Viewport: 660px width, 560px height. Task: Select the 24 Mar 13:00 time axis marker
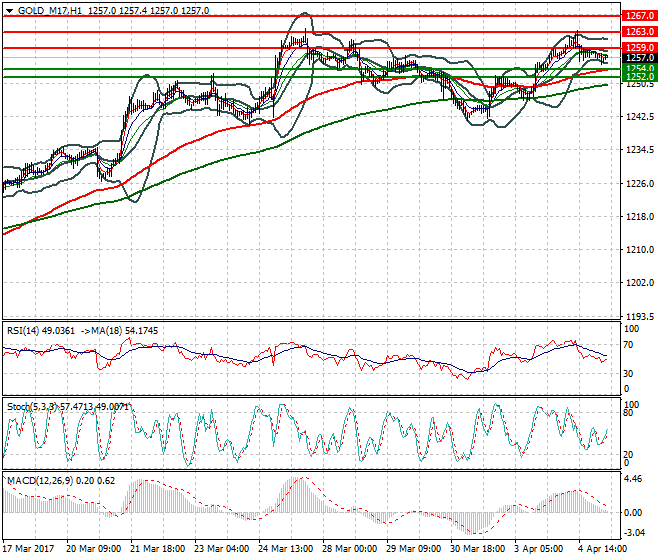pyautogui.click(x=285, y=549)
